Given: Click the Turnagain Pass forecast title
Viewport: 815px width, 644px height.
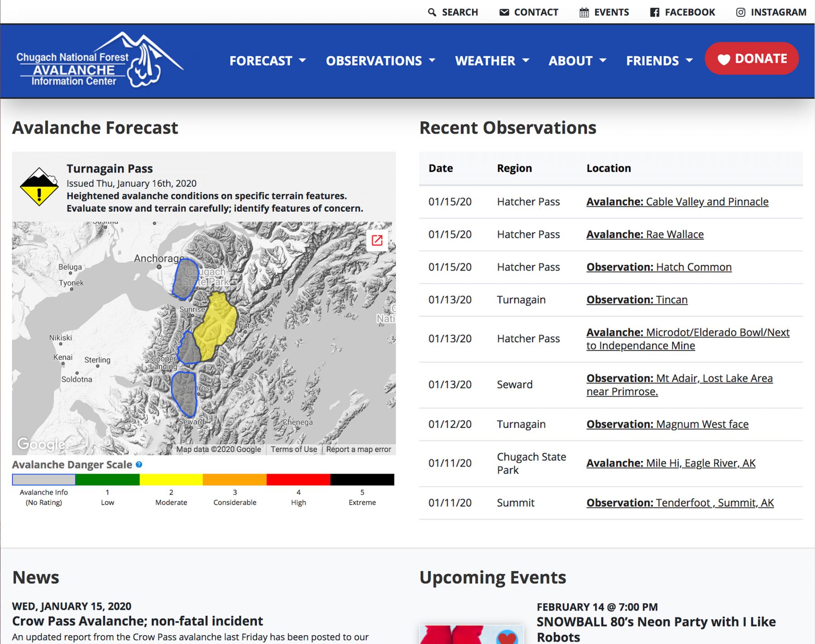Looking at the screenshot, I should pos(110,168).
